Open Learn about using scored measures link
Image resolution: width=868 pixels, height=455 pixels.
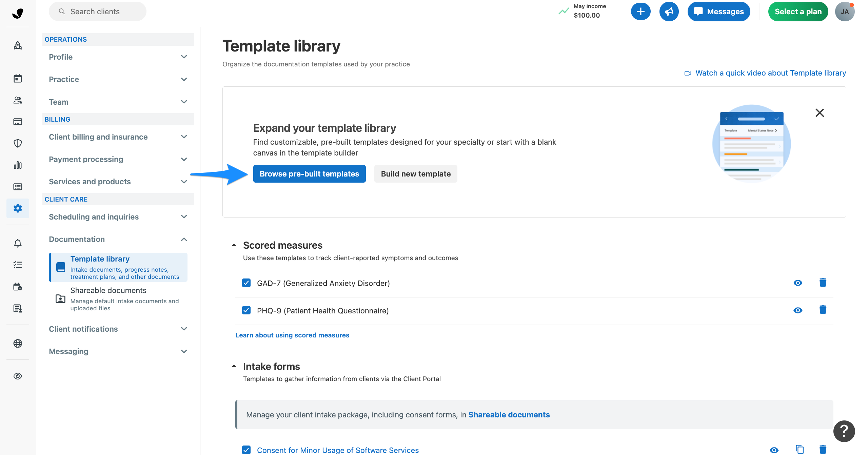[x=292, y=335]
